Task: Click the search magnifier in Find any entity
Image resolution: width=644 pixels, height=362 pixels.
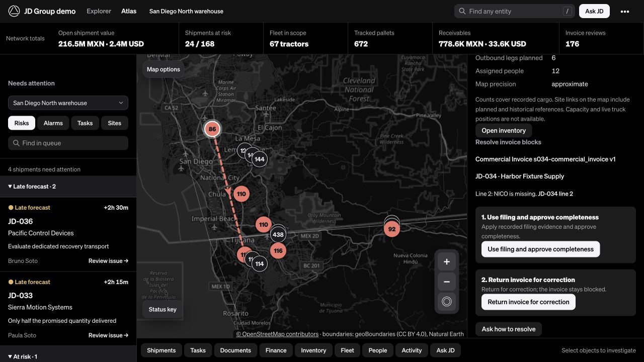Action: (462, 11)
